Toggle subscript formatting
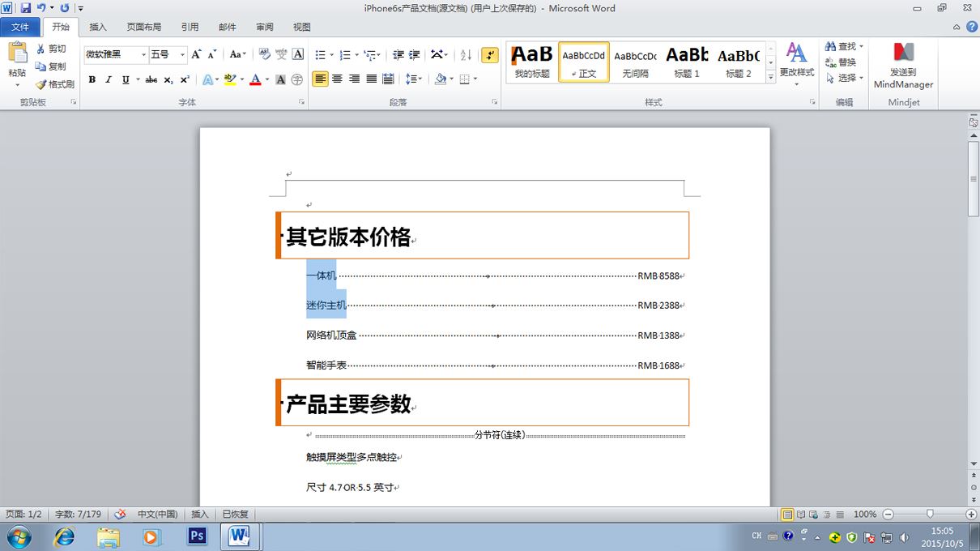This screenshot has height=551, width=980. pos(168,79)
